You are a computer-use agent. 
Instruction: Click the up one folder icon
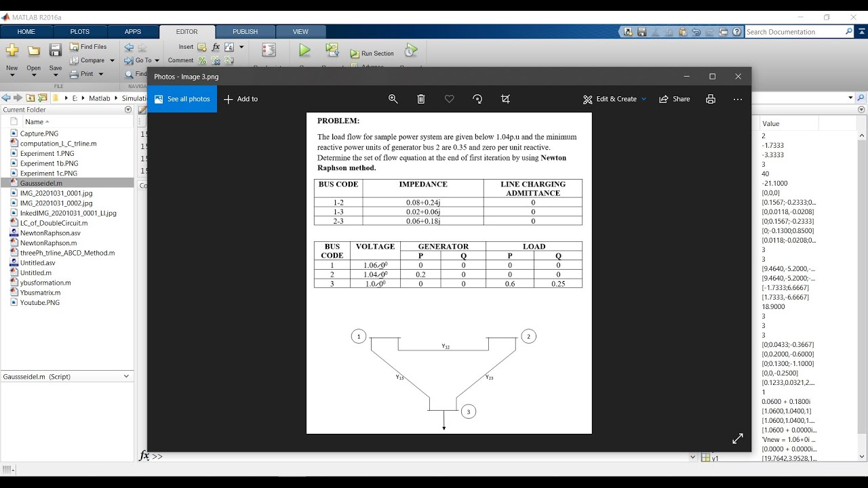click(x=31, y=98)
